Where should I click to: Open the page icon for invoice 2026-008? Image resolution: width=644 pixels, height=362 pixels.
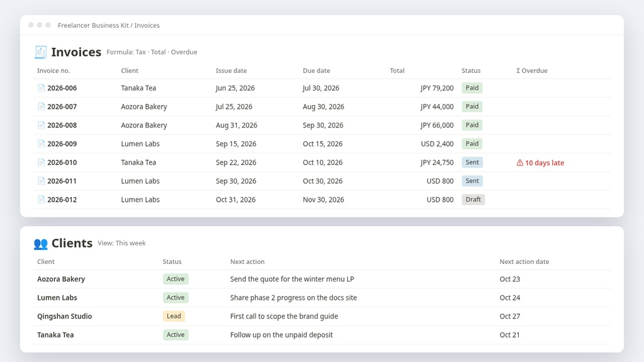41,125
